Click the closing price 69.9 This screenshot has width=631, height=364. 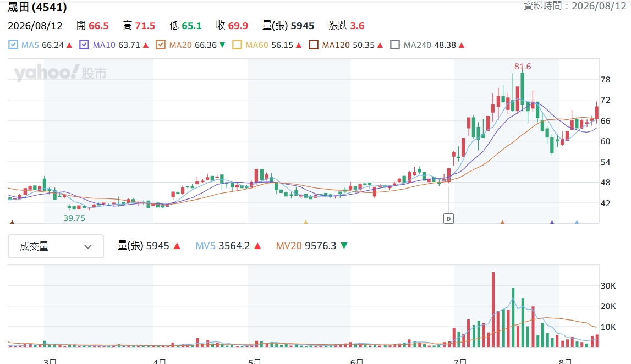[x=238, y=26]
